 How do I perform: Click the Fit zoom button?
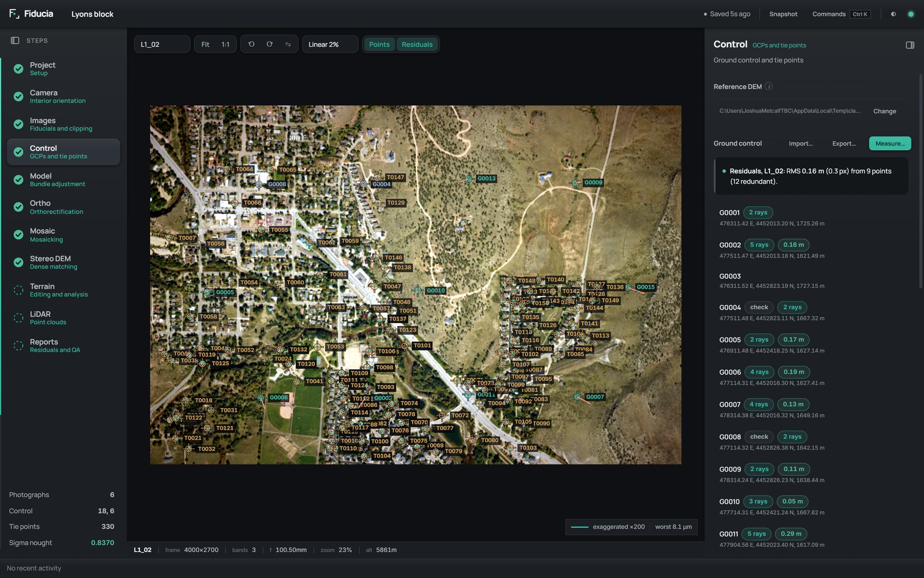point(205,44)
